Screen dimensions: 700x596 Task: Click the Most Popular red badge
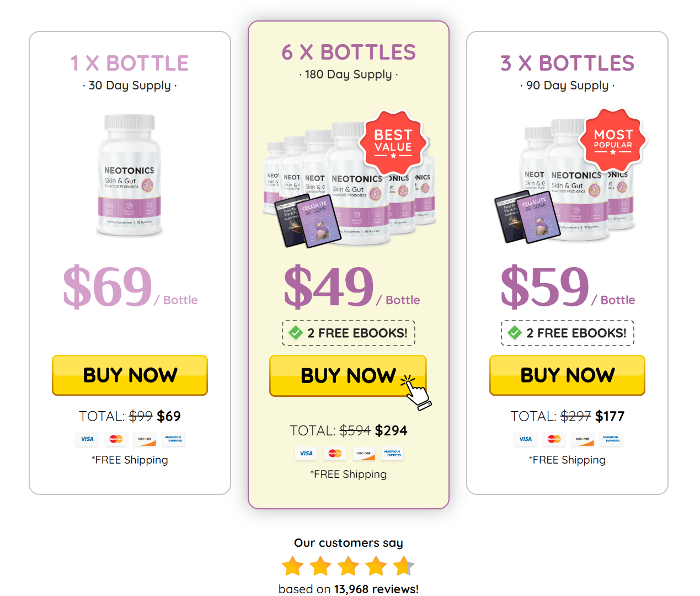tap(613, 140)
